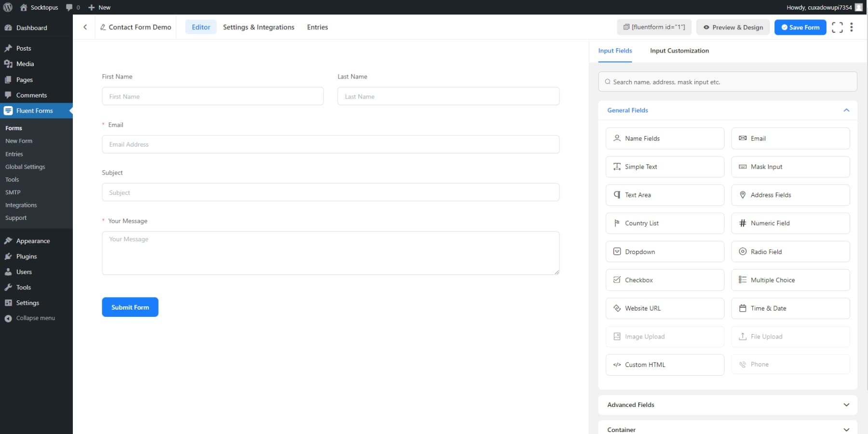Insert the Address Fields element

[790, 195]
